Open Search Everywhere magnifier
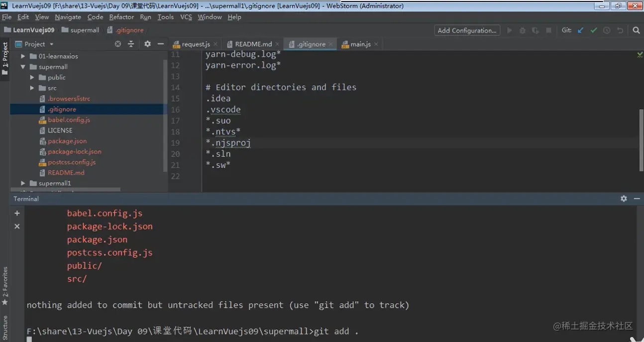 (636, 30)
